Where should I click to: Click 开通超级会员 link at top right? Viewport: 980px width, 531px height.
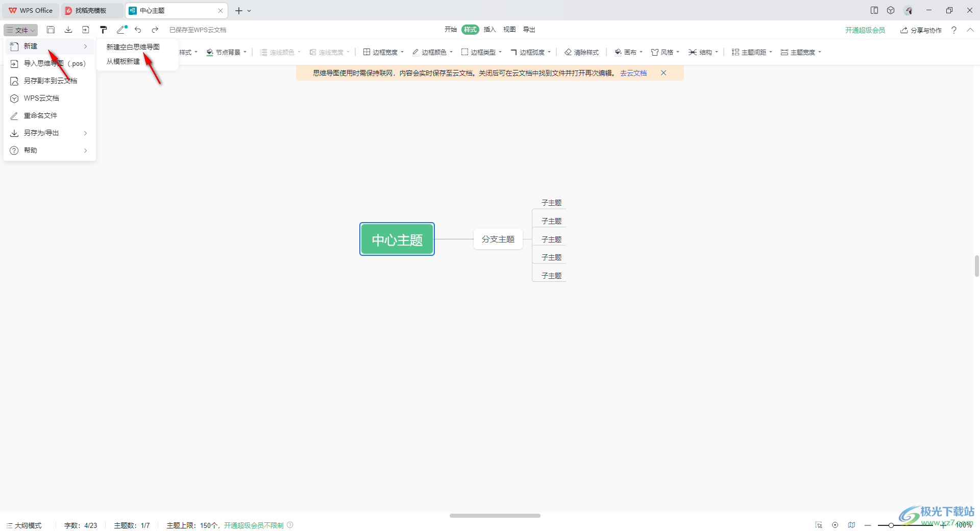coord(865,30)
